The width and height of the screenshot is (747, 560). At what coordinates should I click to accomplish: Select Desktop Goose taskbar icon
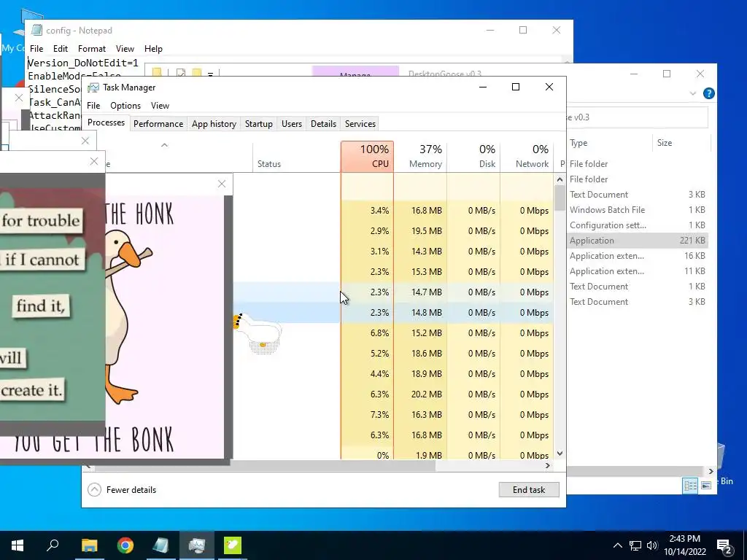coord(233,545)
